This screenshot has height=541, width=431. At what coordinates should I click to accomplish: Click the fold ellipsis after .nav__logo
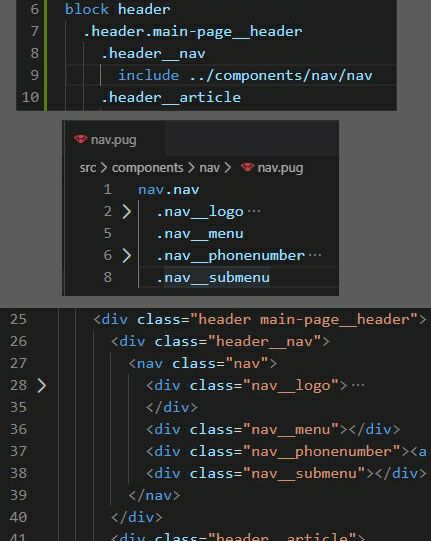point(254,211)
